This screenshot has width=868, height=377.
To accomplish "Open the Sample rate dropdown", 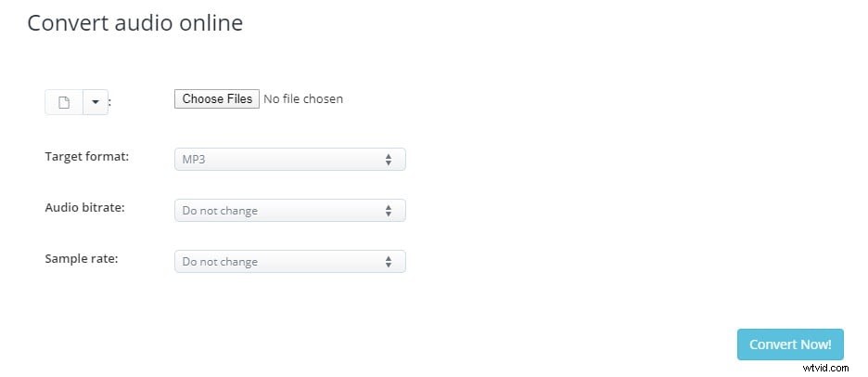I will pyautogui.click(x=289, y=262).
